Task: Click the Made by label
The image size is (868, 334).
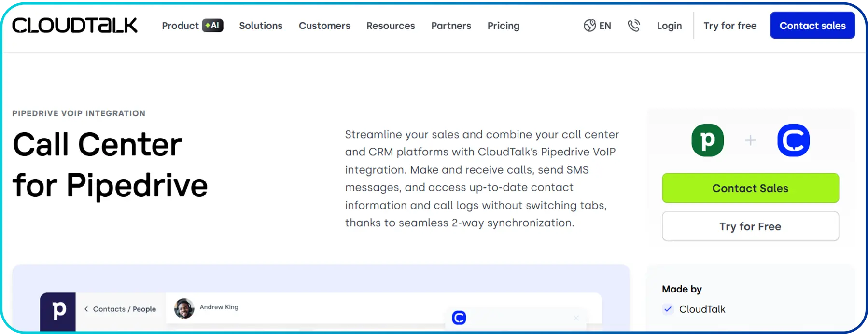Action: pyautogui.click(x=682, y=289)
